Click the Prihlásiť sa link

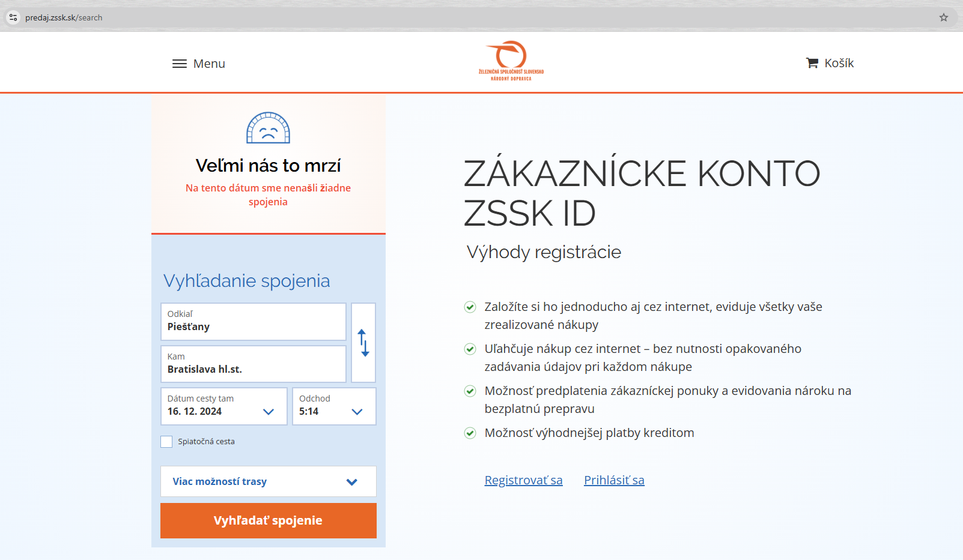point(614,480)
